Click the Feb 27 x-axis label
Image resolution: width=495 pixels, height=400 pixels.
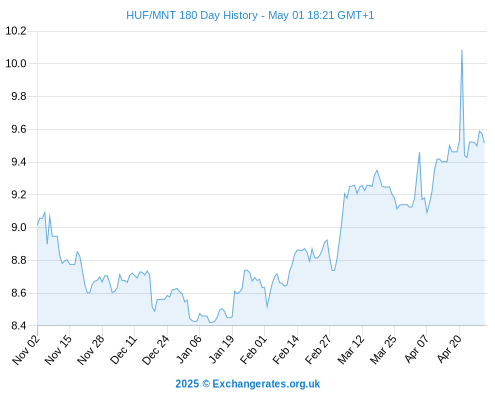tap(318, 349)
